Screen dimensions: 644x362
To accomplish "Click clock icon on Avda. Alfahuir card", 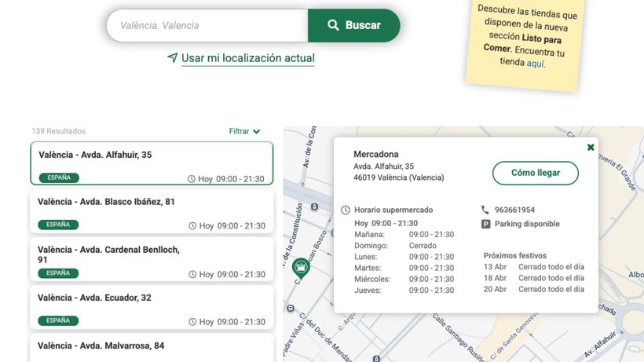I will click(191, 179).
